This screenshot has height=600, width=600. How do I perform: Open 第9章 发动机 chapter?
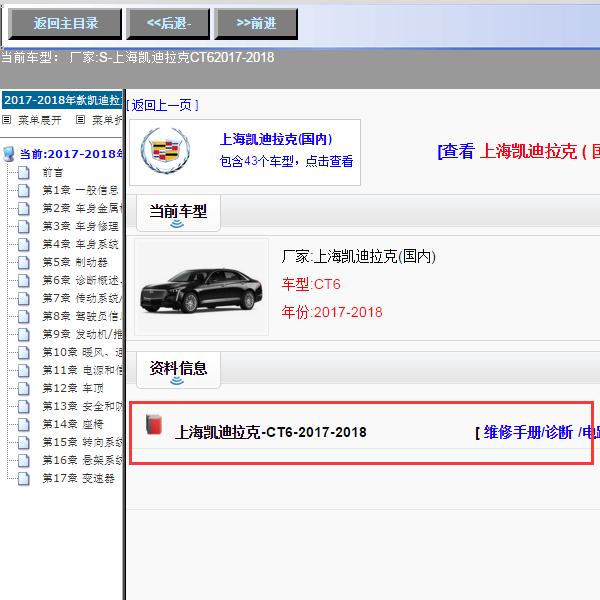click(x=82, y=334)
